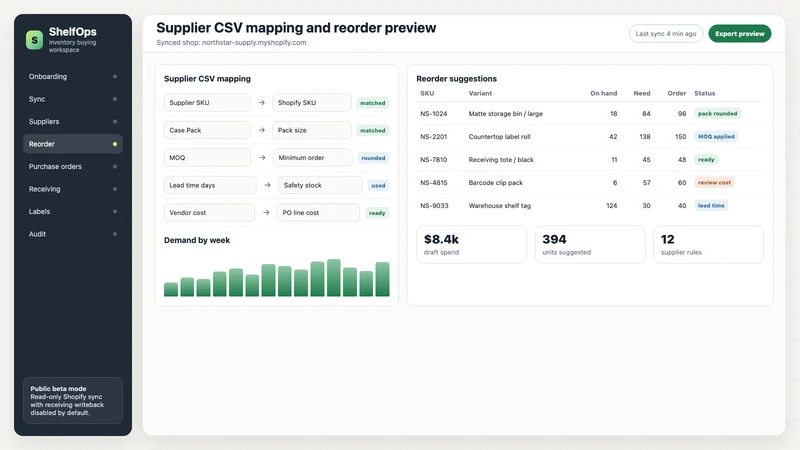Click the Vendor cost source field
This screenshot has height=450, width=800.
pos(209,213)
